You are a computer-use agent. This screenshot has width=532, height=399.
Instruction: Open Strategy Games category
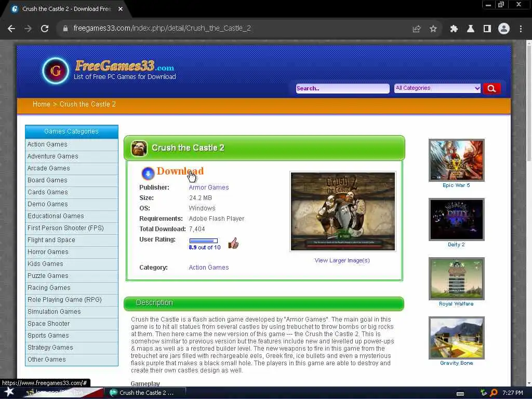point(72,348)
